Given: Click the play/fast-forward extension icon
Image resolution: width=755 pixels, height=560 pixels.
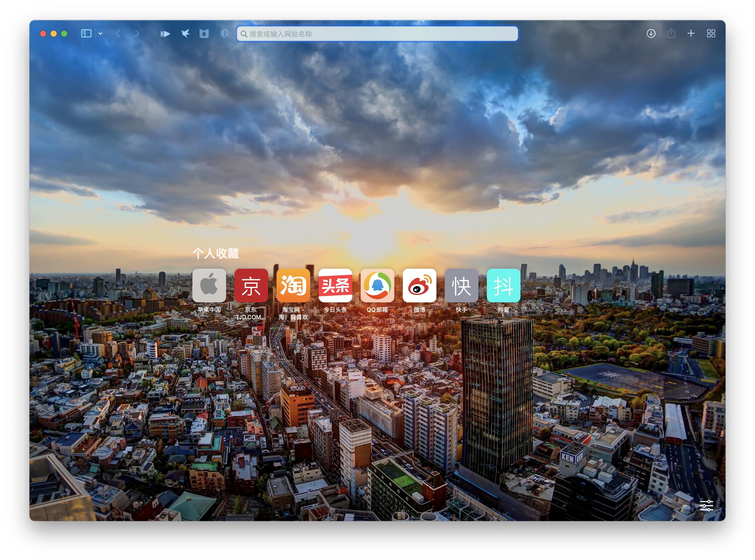Looking at the screenshot, I should click(x=165, y=34).
